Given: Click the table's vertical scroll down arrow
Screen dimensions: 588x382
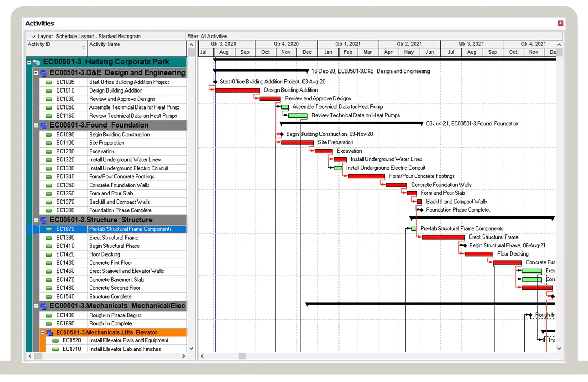Looking at the screenshot, I should (x=191, y=348).
